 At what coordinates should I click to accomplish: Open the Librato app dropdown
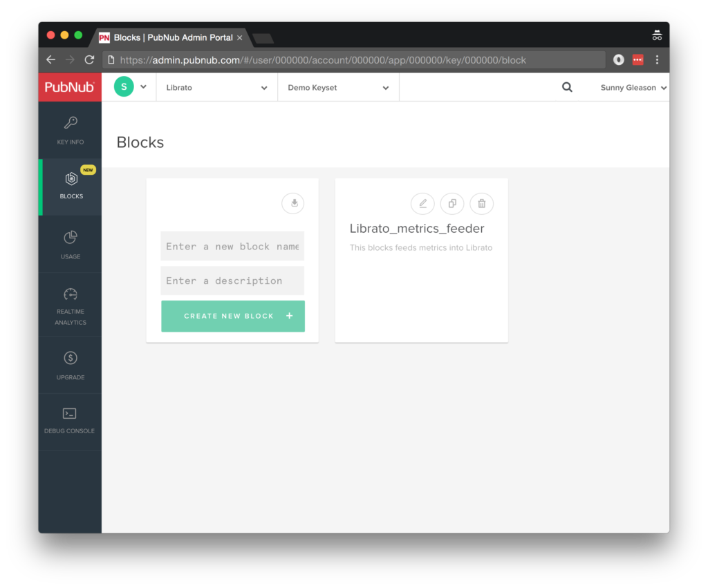pyautogui.click(x=216, y=87)
